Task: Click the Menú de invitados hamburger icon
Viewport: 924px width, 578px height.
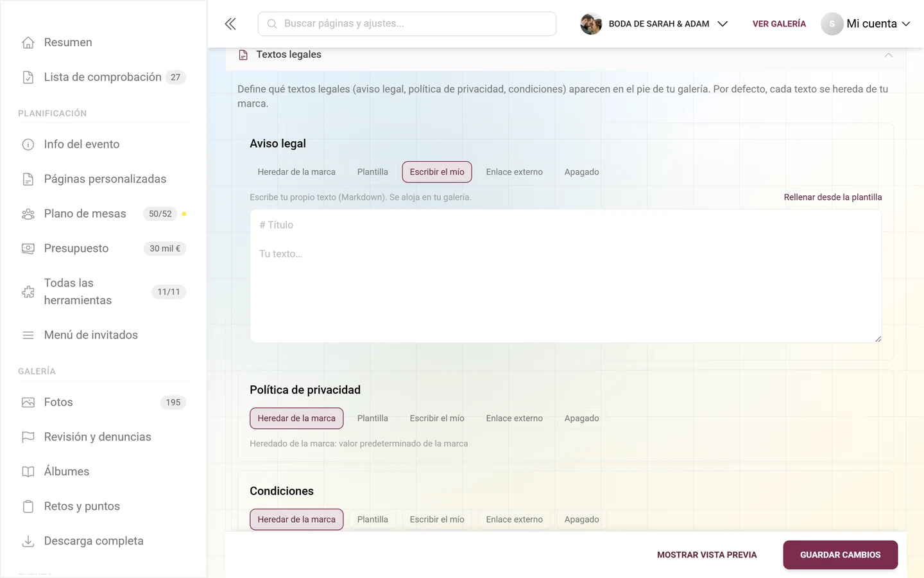Action: [28, 335]
